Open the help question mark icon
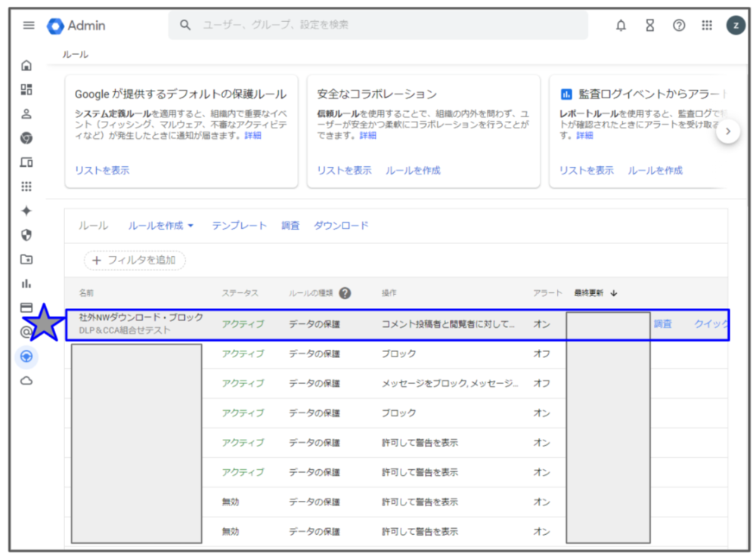 tap(679, 25)
